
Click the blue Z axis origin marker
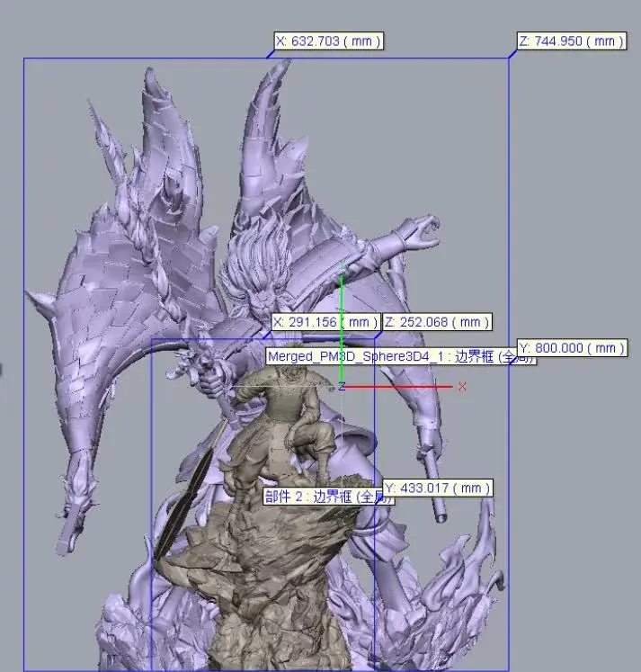(342, 387)
